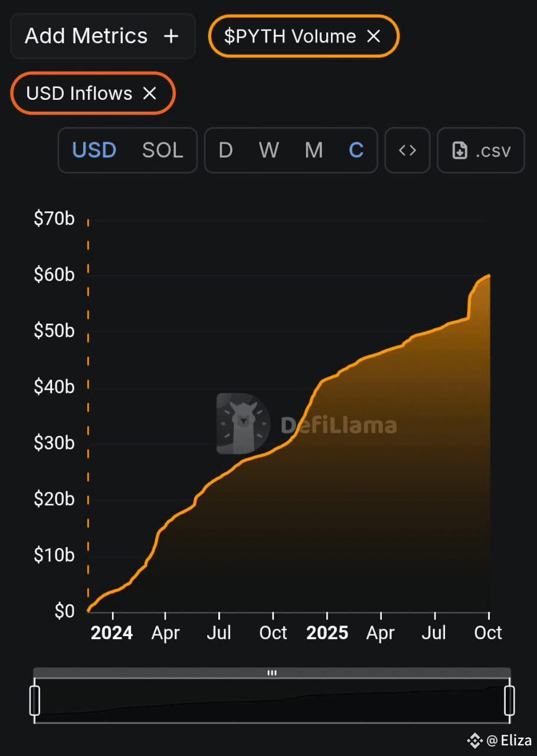Switch denomination to SOL

pos(163,150)
